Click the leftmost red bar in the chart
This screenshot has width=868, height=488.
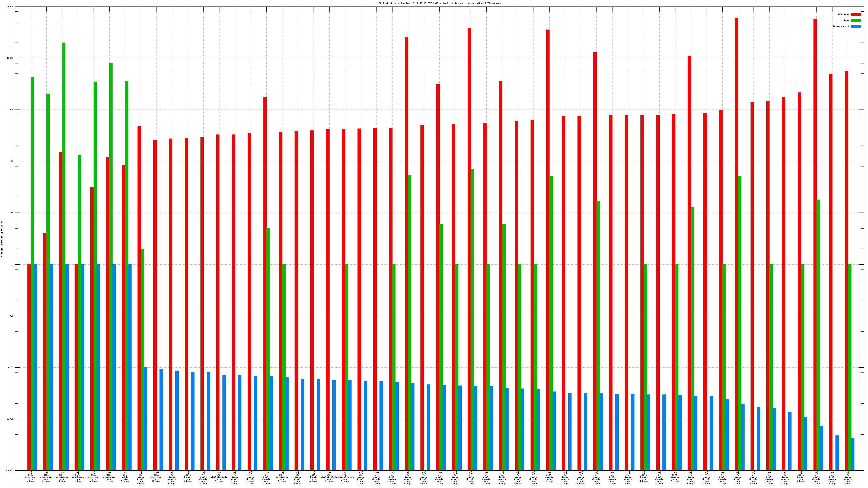pos(29,367)
